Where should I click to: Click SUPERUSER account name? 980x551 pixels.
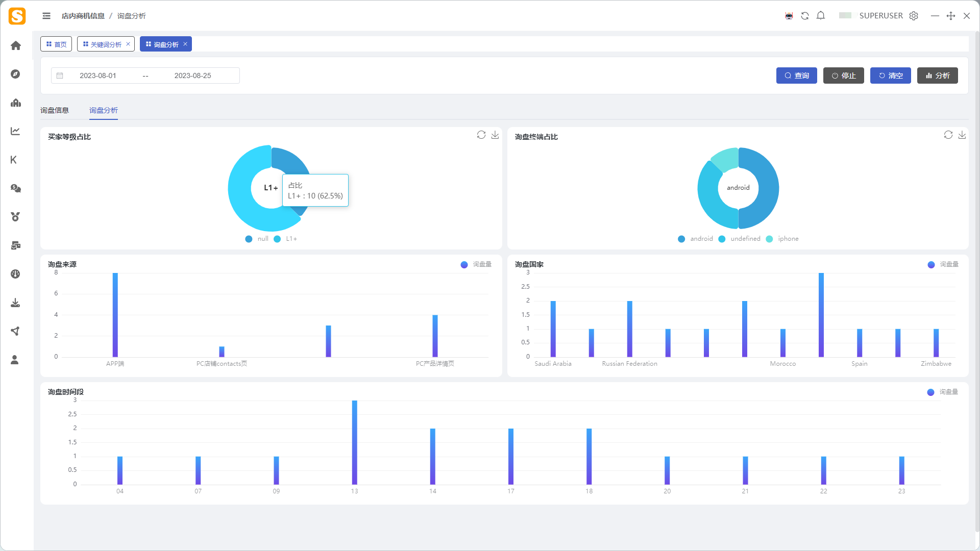coord(881,16)
